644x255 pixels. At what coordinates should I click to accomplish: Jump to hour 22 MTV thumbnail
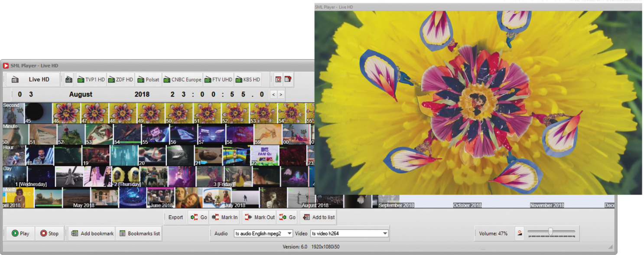264,155
